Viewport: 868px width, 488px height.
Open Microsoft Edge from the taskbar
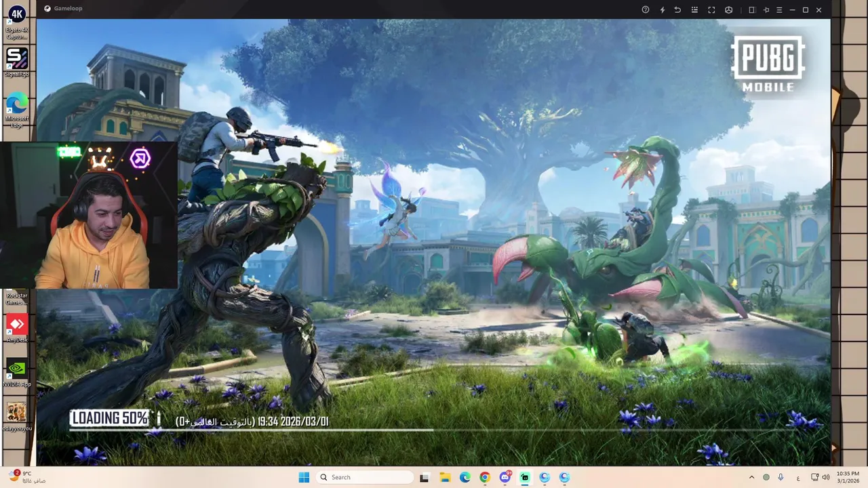click(465, 477)
